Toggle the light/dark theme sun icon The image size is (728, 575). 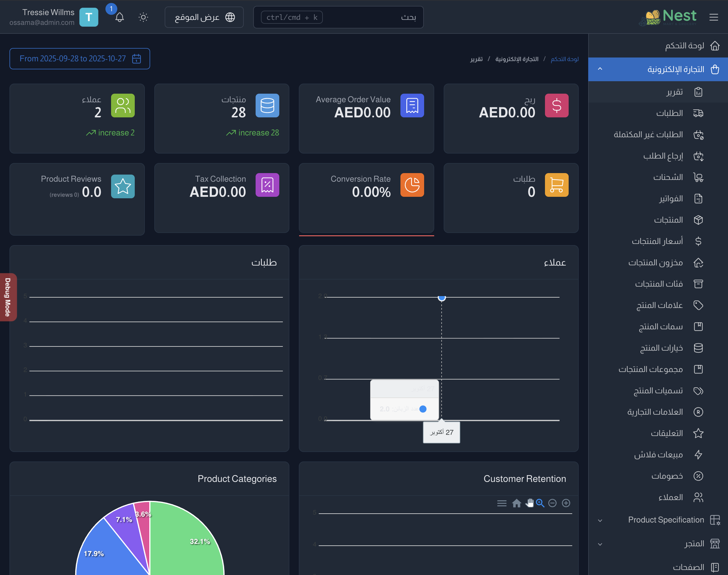(x=143, y=17)
